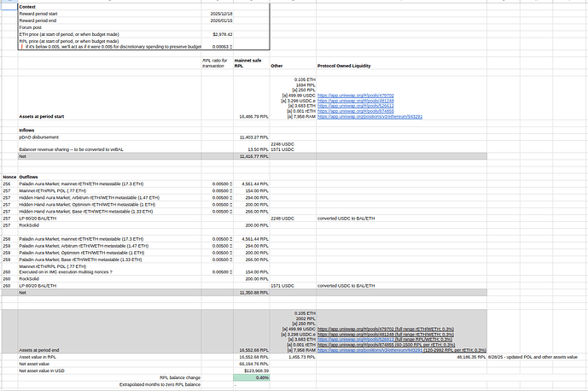Open pools/526612 link labeled full range RPL/WETH
This screenshot has width=588, height=391.
tap(385, 340)
